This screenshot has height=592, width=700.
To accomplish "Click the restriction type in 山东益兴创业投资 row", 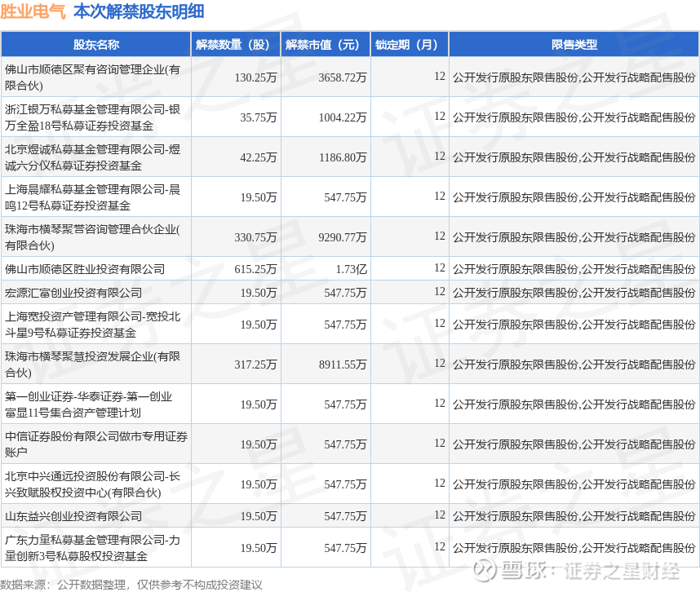I will (x=574, y=516).
